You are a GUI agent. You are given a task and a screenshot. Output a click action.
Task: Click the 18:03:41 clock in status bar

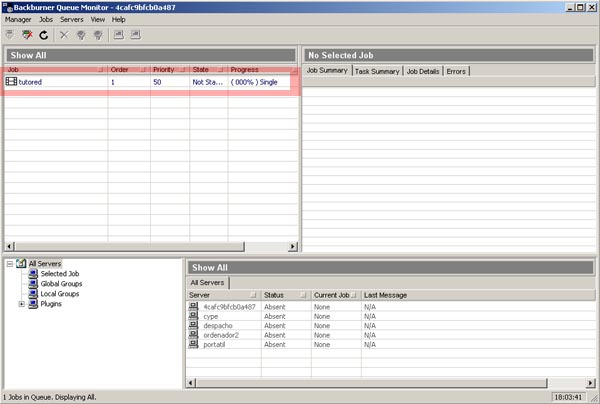tap(568, 397)
